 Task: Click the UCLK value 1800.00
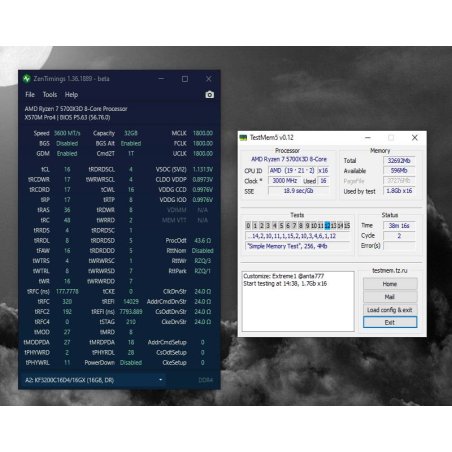(x=203, y=154)
